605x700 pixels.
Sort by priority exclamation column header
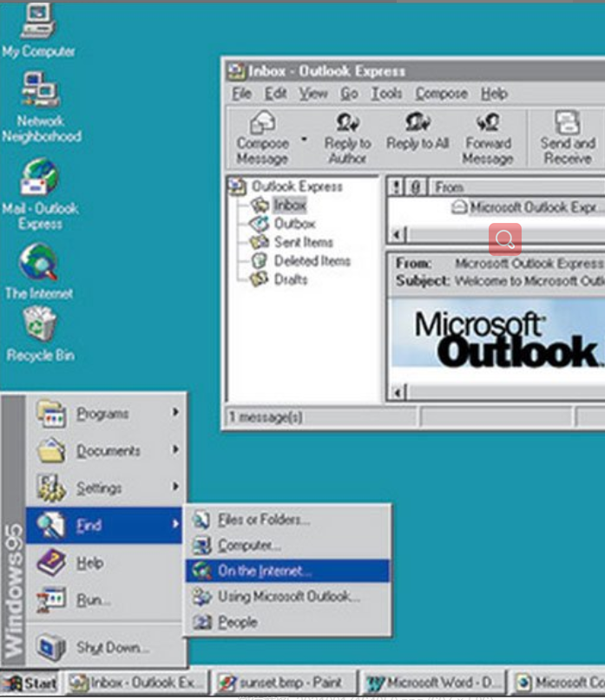tap(396, 187)
